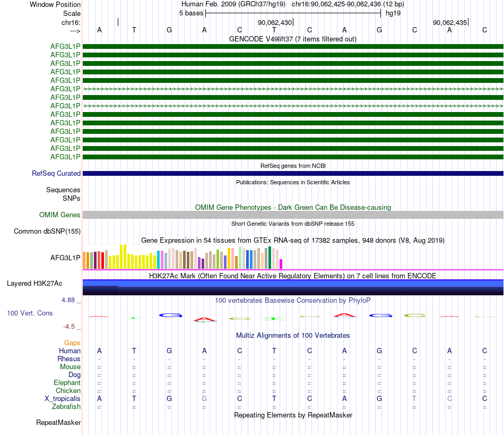Screen dimensions: 504x435
Task: Click the Human alignment row label
Action: click(69, 351)
